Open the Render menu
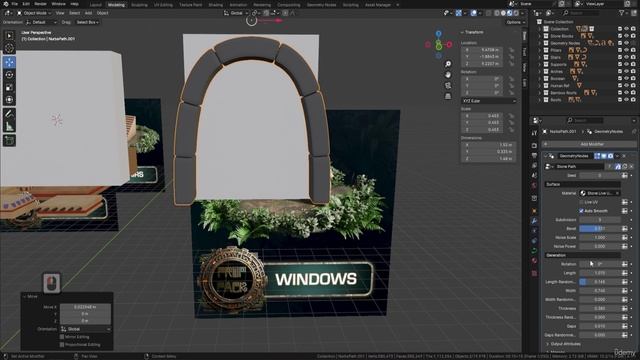The width and height of the screenshot is (640, 360). click(x=40, y=4)
